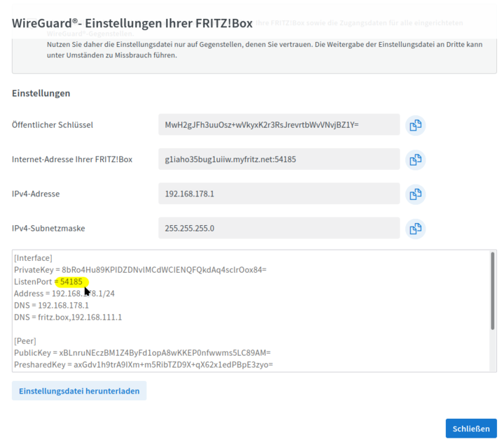Click the PresharedKey line in config

[x=143, y=365]
